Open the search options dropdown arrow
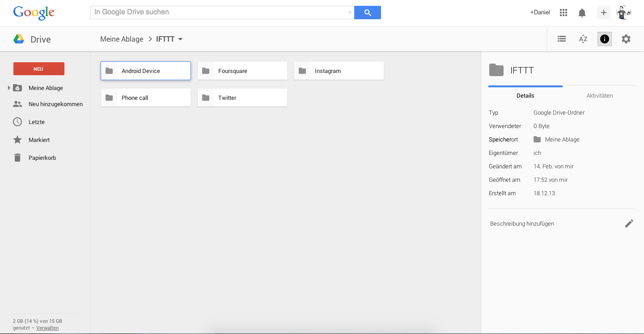The height and width of the screenshot is (334, 644). tap(350, 13)
